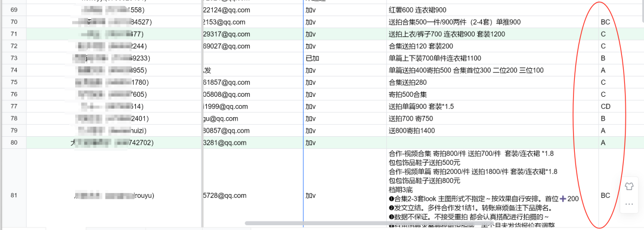This screenshot has width=644, height=230.
Task: Click the cell 送拍上衣/裤子700 连衣裙900 套装1200
Action: click(x=492, y=33)
